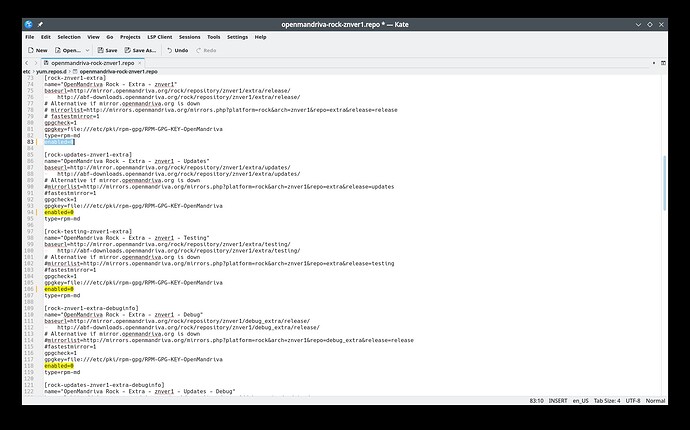
Task: Click the file name breadcrumb segment
Action: (x=115, y=71)
